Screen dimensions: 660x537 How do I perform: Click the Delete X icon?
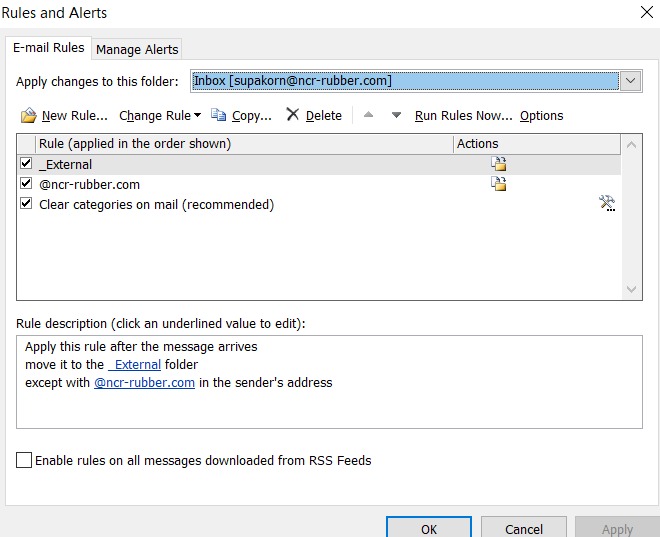tap(292, 115)
